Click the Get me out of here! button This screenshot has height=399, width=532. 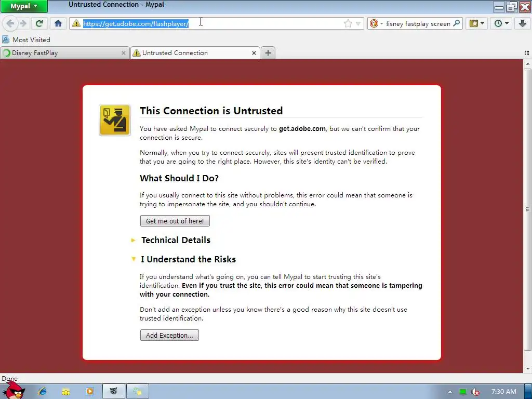(175, 221)
